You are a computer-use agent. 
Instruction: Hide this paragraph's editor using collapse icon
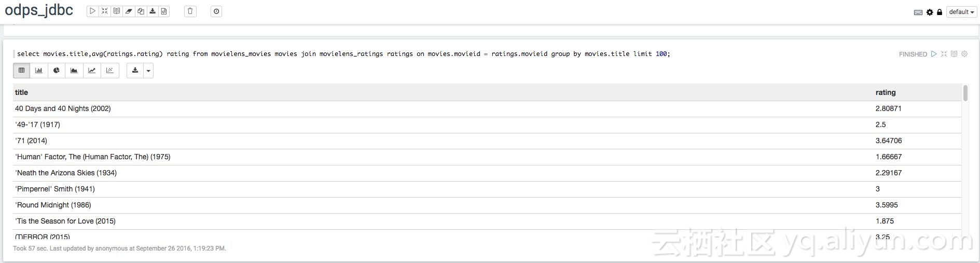point(944,54)
